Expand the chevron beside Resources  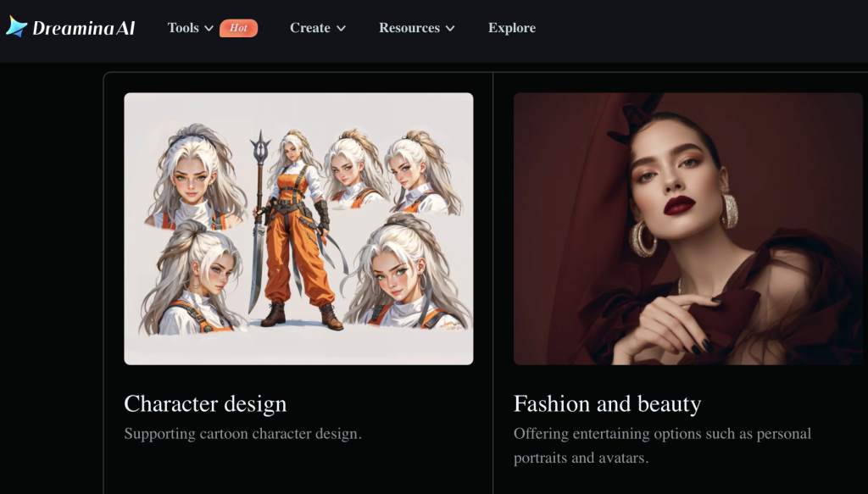tap(450, 29)
